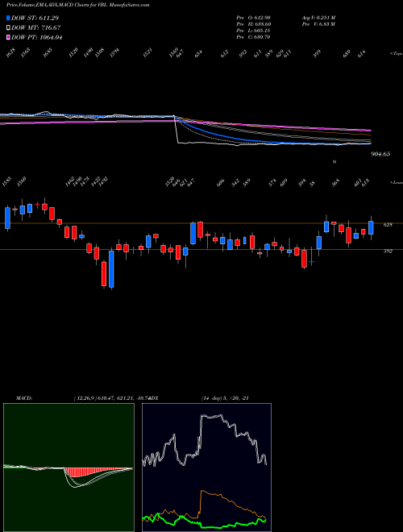Click the 904.65 price label
Viewport: 403px width, 532px height.
pos(380,154)
